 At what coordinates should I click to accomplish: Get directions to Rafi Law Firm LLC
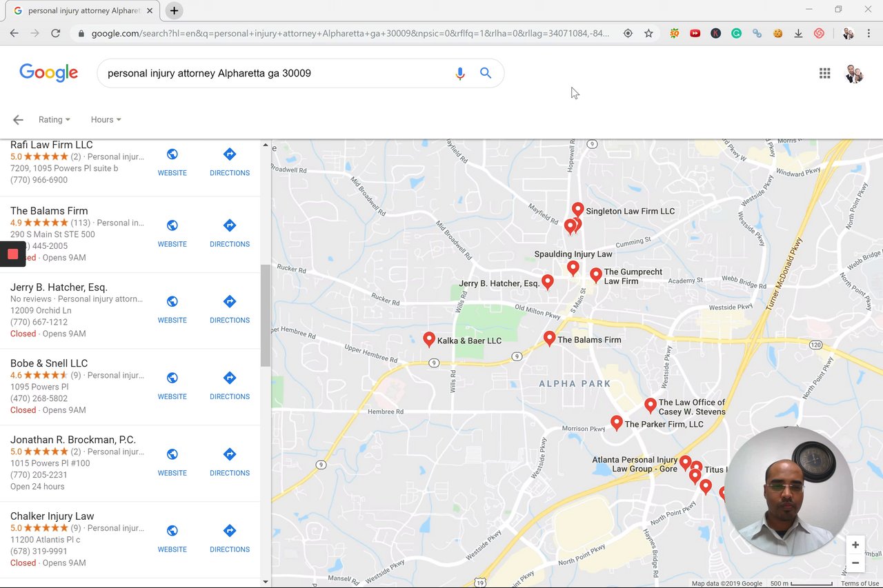(x=230, y=154)
